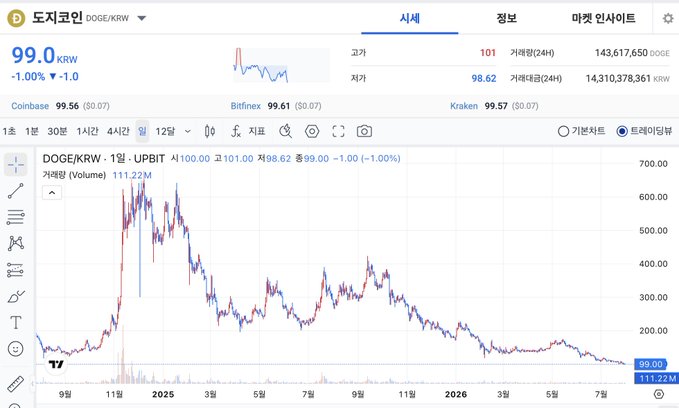Select the 일 daily interval
The image size is (679, 408).
[142, 131]
